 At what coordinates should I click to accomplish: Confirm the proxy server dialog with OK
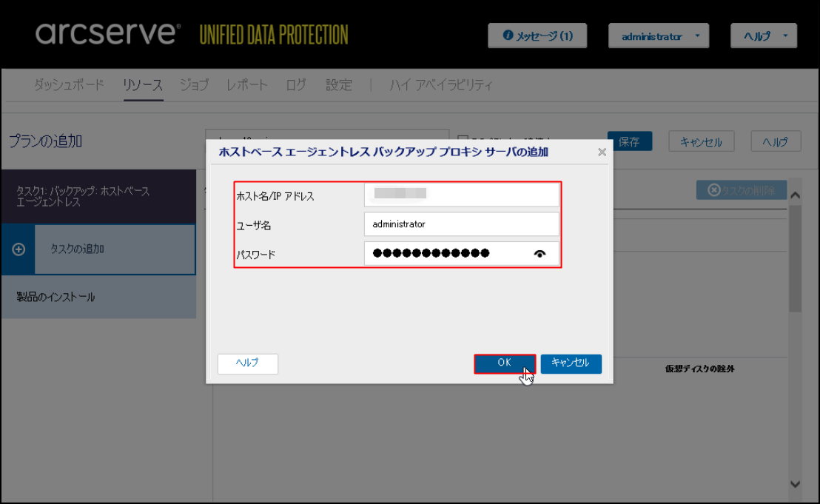tap(505, 363)
